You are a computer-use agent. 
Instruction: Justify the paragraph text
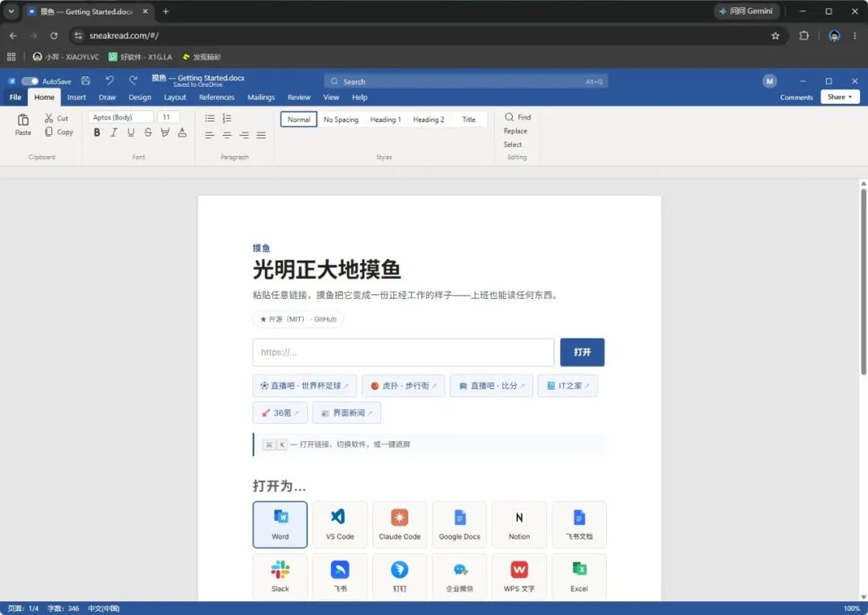tap(261, 135)
